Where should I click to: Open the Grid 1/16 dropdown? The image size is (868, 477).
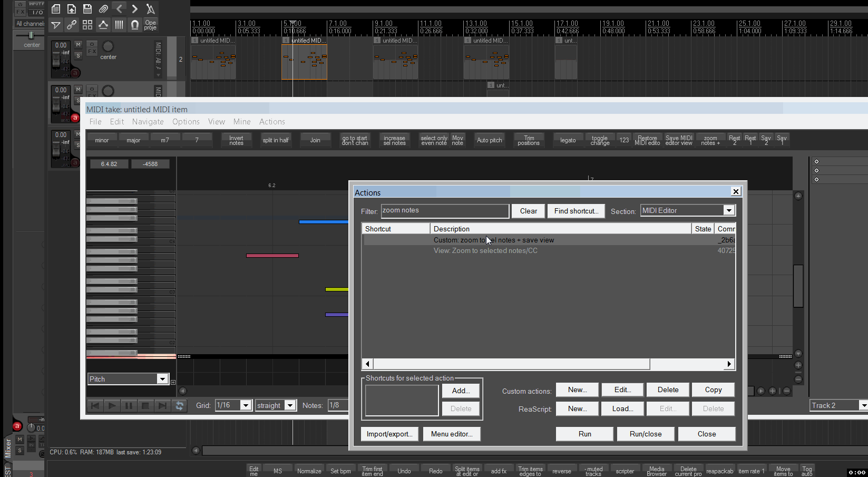(233, 405)
